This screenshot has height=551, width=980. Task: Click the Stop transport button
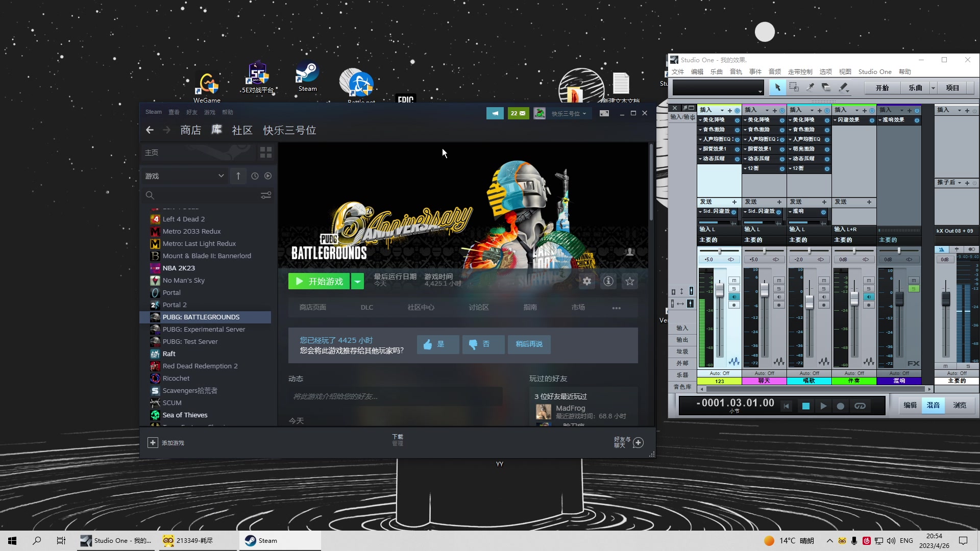pyautogui.click(x=806, y=406)
